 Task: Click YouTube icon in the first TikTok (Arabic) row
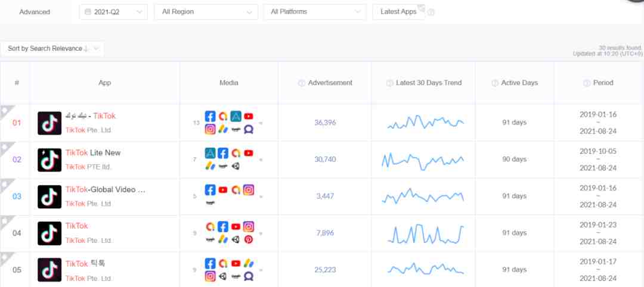249,116
